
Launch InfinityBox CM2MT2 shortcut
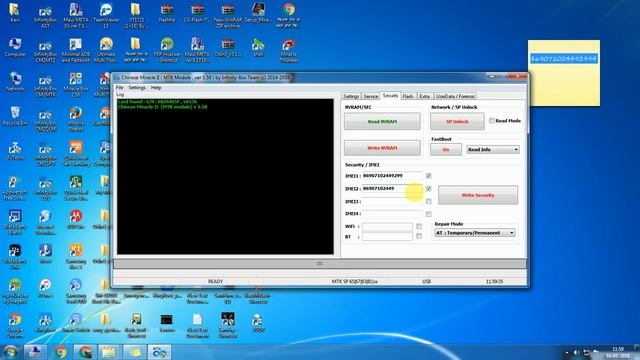45,50
